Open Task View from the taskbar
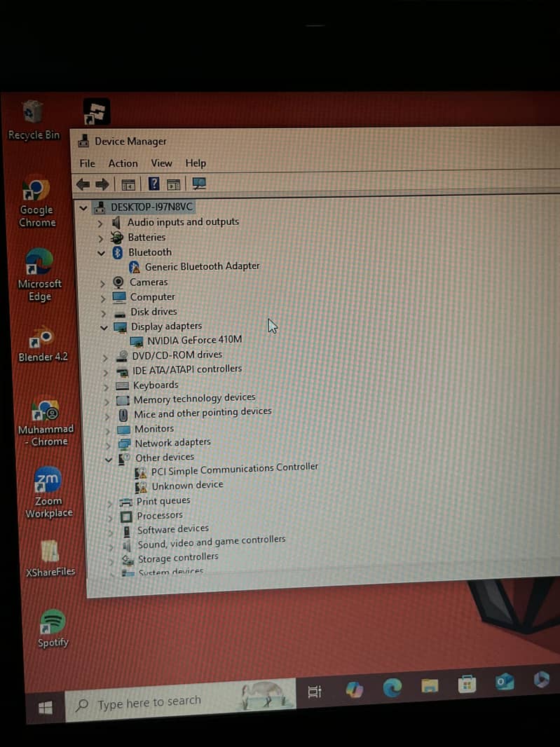The image size is (560, 747). click(x=315, y=691)
